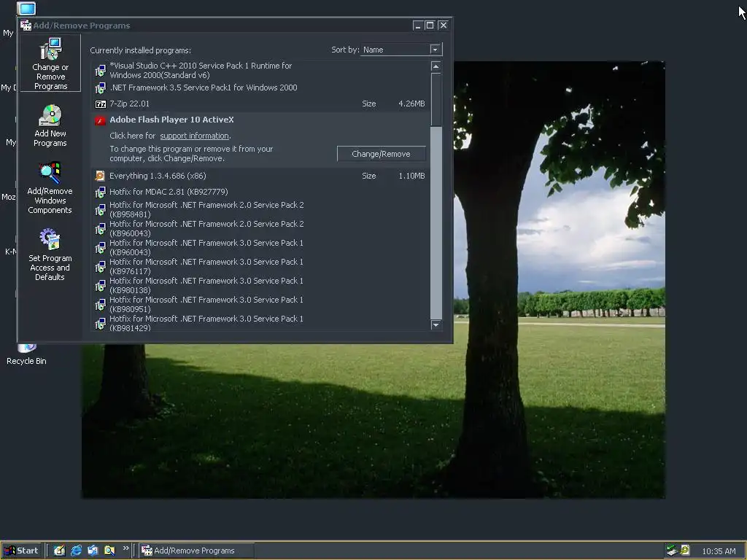Click the 10:35 AM system clock

point(719,551)
